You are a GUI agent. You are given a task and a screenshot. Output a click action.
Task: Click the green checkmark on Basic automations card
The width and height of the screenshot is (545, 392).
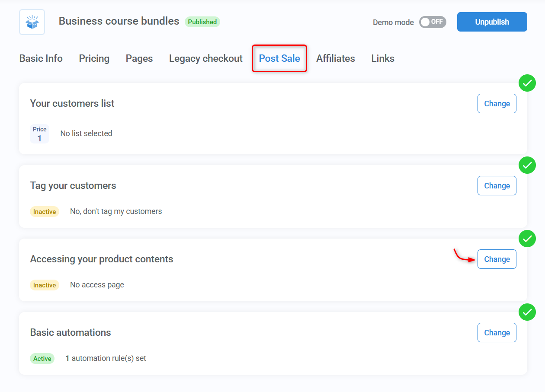[x=527, y=312]
